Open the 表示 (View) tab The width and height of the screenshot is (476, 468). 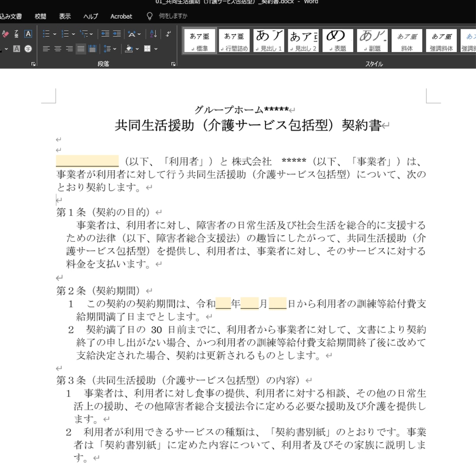click(x=65, y=16)
